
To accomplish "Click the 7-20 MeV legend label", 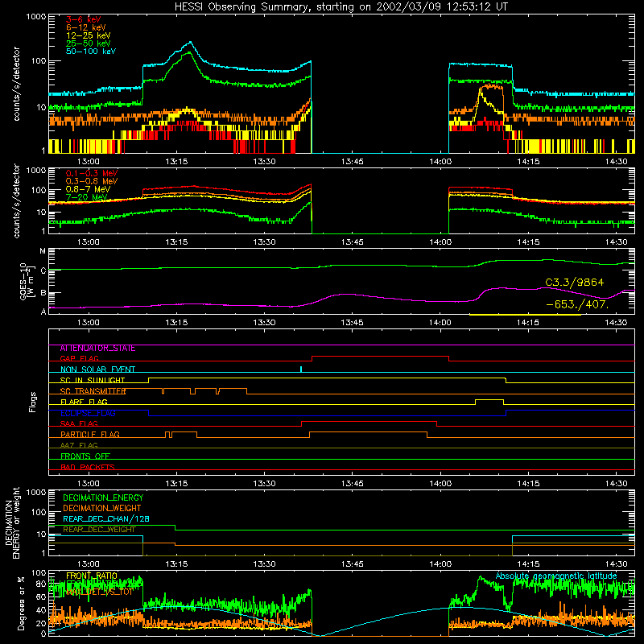I will (x=87, y=197).
